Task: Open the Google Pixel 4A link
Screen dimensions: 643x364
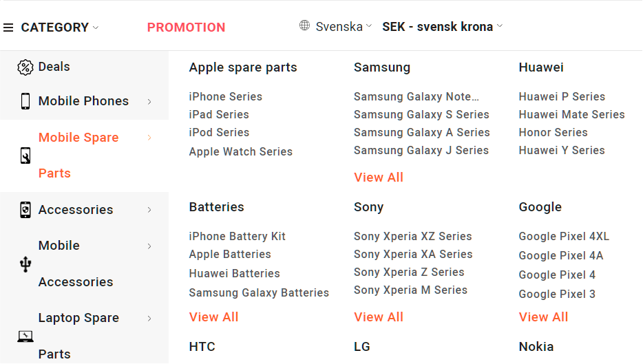Action: [561, 255]
